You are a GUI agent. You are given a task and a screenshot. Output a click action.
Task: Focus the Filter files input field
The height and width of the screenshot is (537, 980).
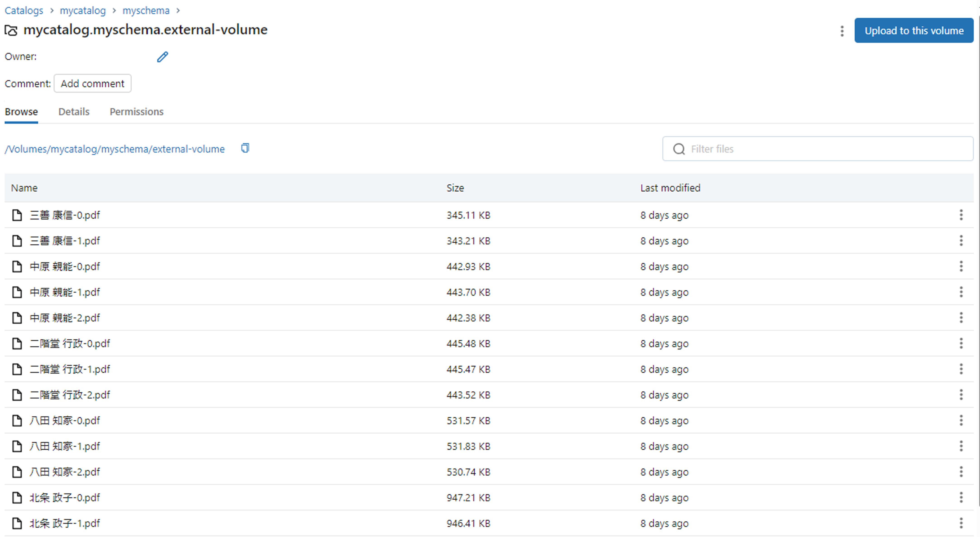(x=826, y=149)
